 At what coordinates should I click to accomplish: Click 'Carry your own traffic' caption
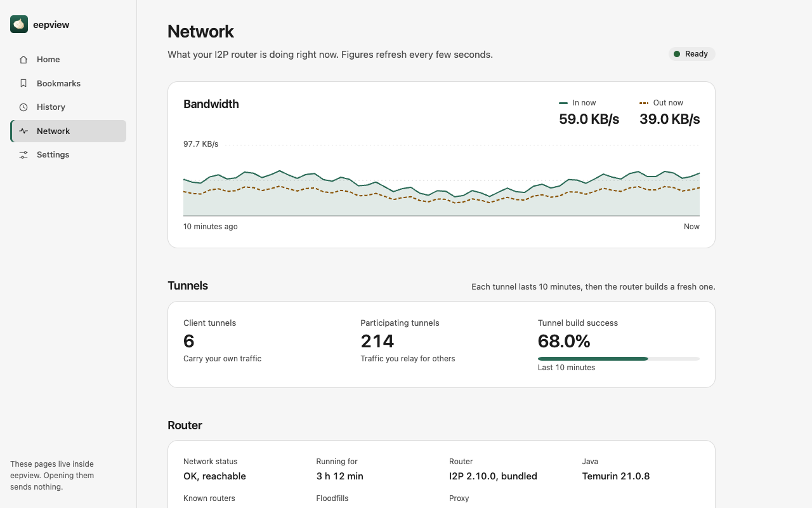[223, 359]
